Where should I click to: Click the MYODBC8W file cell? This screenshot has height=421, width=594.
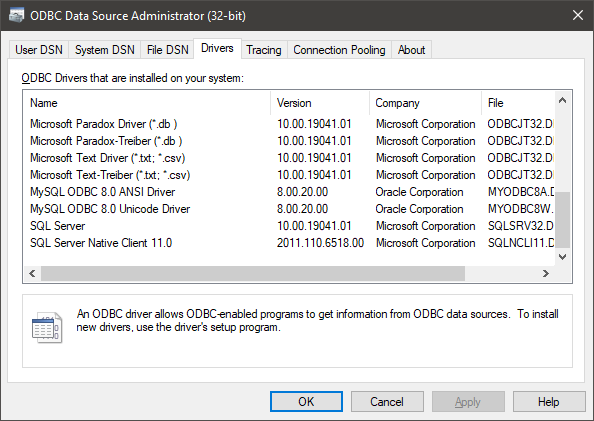pos(521,209)
